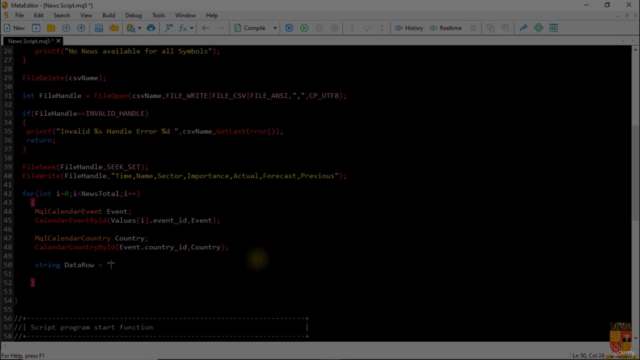Open the Tools menu

[158, 15]
